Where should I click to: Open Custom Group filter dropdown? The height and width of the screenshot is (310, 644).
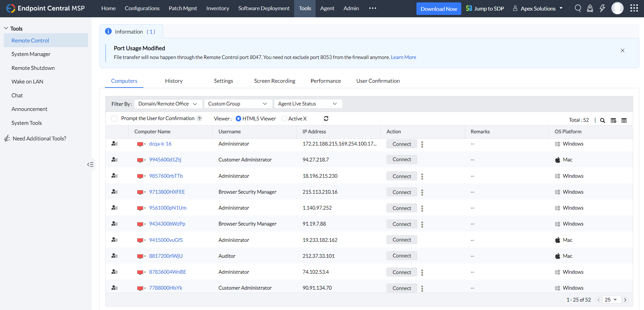[238, 104]
